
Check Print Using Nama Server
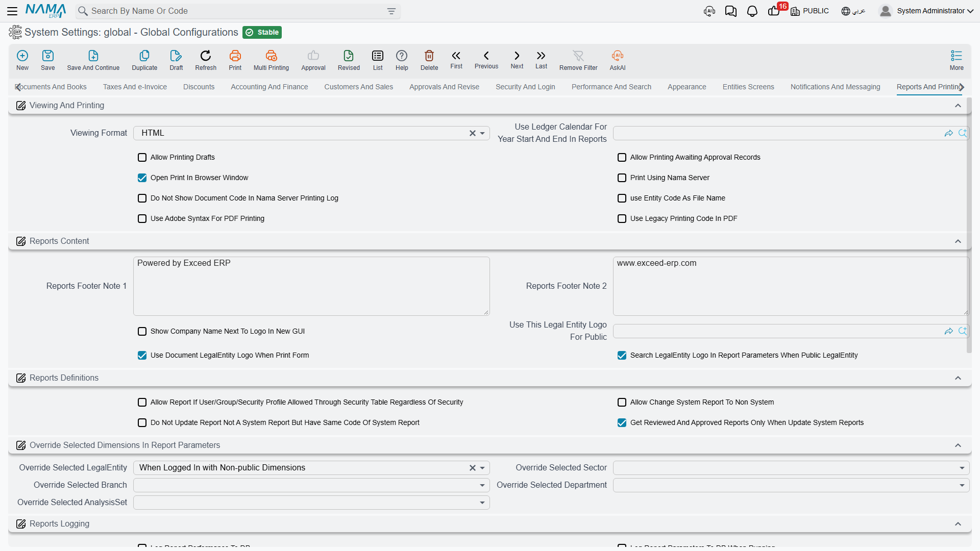coord(622,178)
